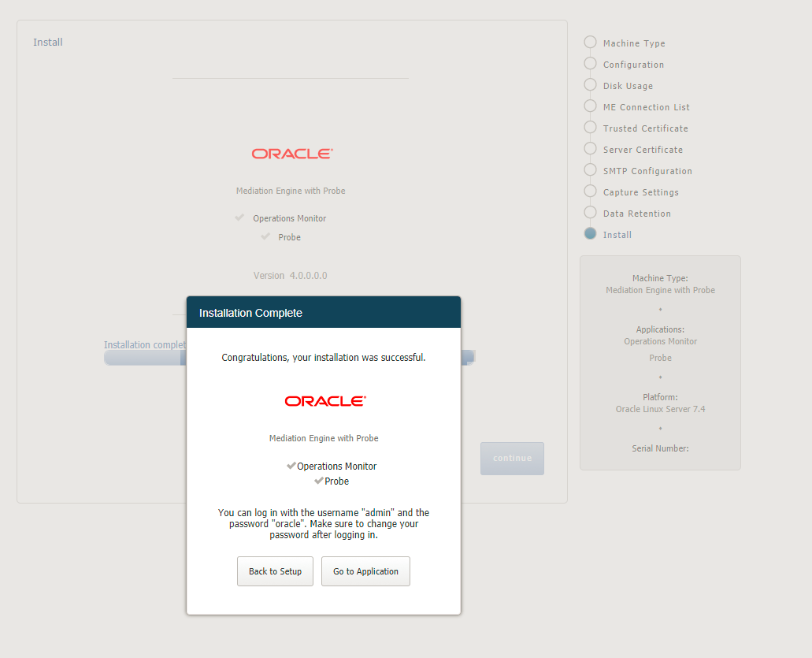Click the Oracle logo in the background Install panel
This screenshot has width=812, height=658.
292,154
